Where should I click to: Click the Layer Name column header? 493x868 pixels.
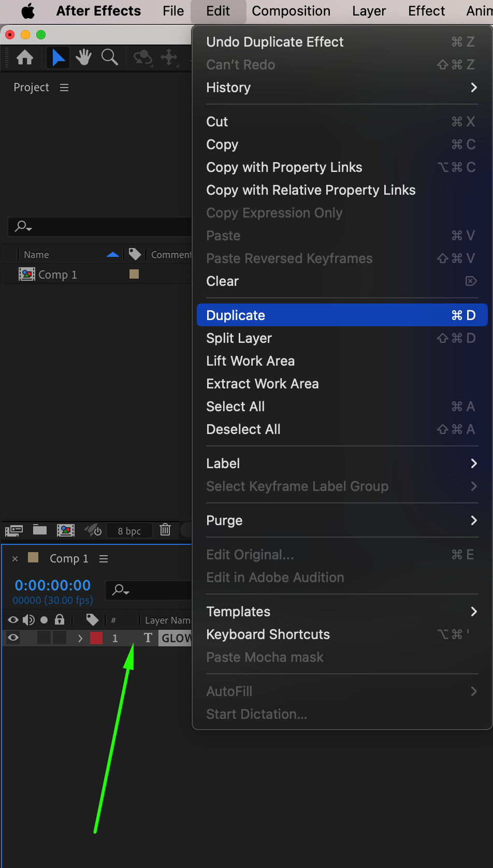(x=168, y=620)
